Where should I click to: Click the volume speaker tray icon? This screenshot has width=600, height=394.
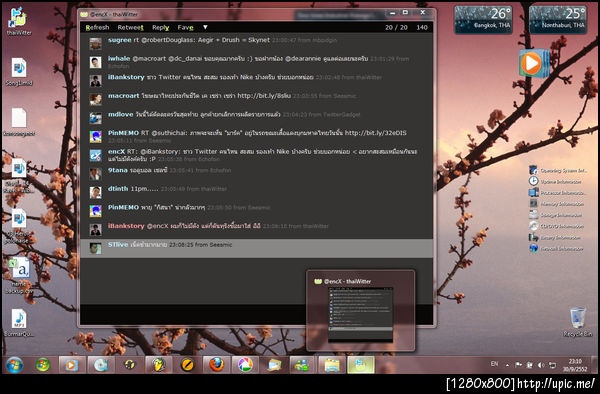tap(541, 365)
